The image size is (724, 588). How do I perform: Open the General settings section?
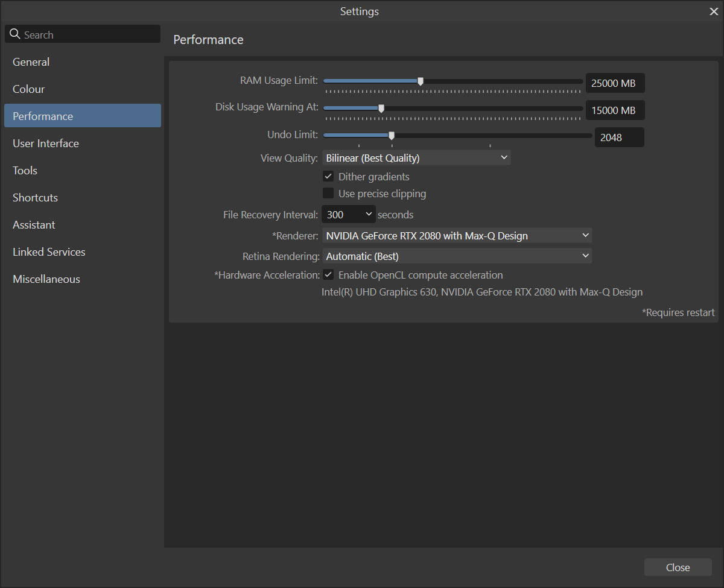point(31,62)
